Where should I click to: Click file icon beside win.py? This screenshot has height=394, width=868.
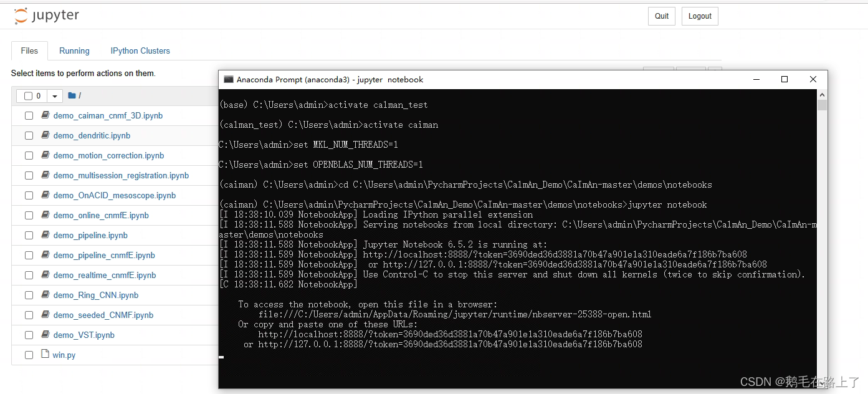tap(45, 354)
